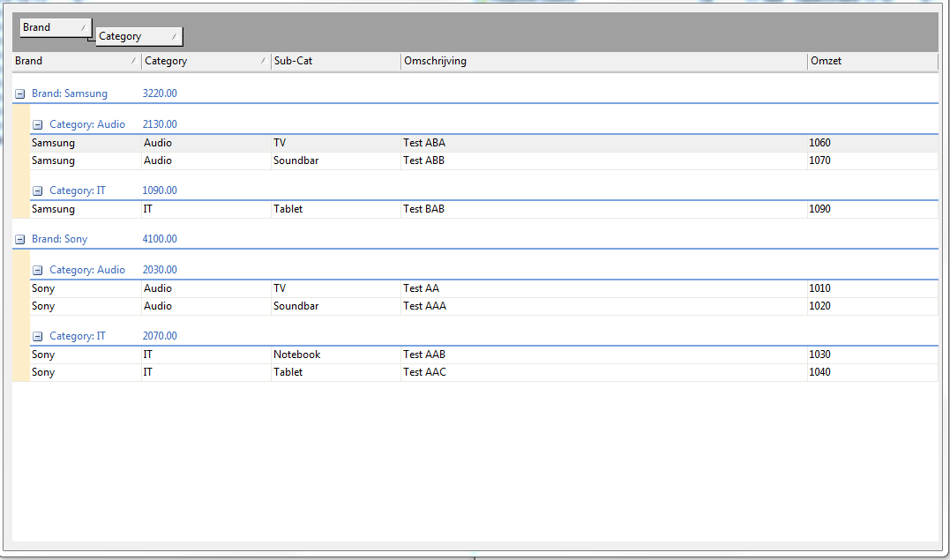This screenshot has width=950, height=560.
Task: Sort by the Omschrijving column header
Action: [603, 61]
